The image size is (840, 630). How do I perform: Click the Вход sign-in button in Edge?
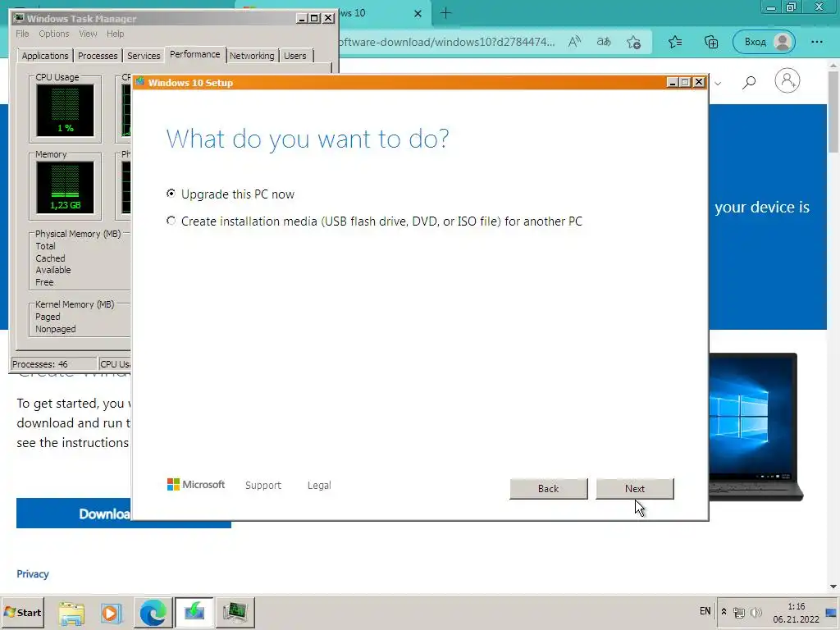click(764, 42)
